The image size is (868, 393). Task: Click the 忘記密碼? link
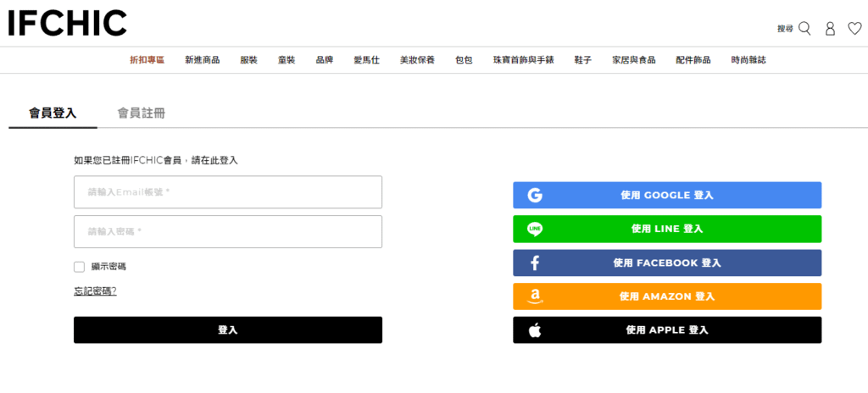pos(95,291)
